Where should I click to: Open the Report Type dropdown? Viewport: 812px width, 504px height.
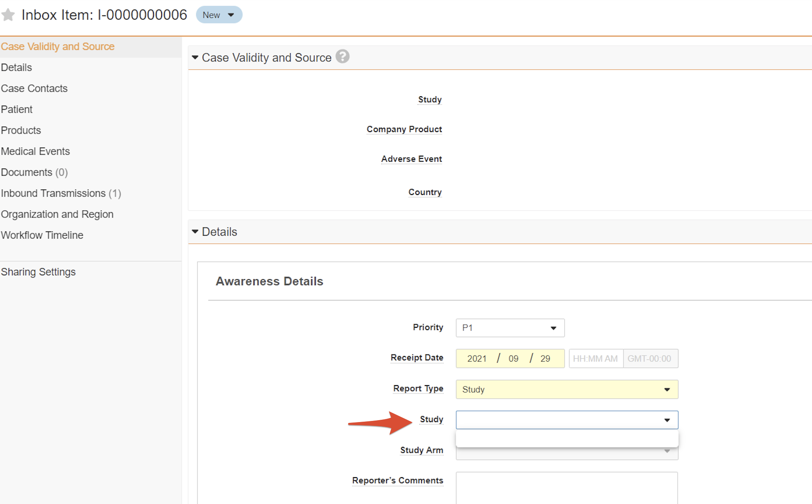point(566,389)
